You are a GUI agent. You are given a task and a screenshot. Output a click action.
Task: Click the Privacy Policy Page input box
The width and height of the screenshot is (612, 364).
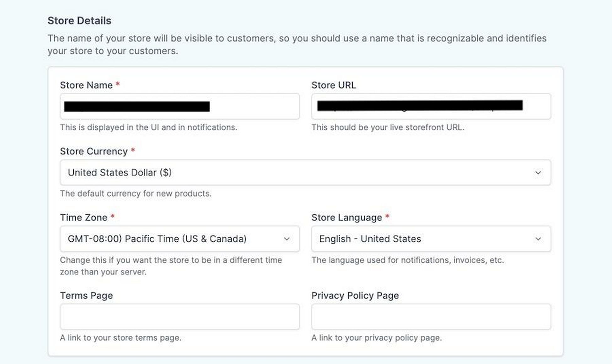[431, 317]
